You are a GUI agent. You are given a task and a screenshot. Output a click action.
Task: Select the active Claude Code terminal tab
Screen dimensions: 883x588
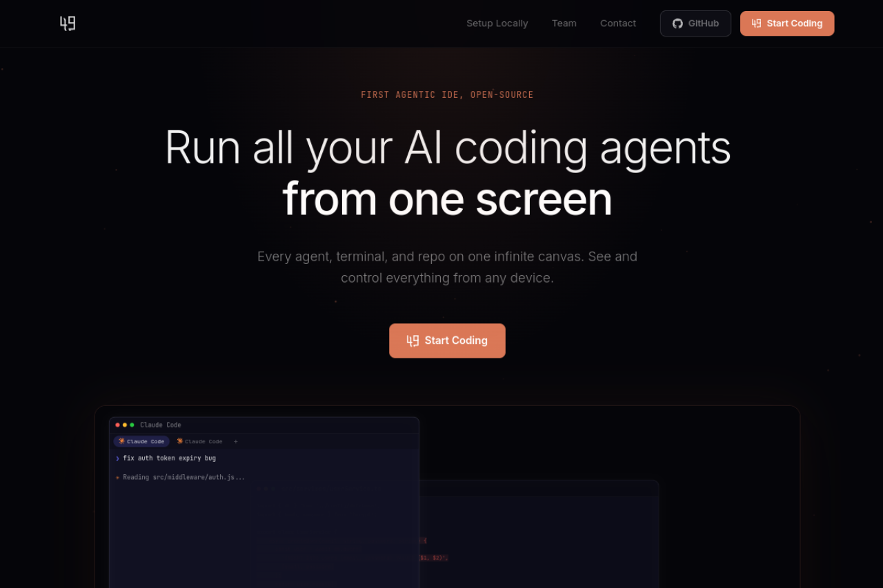pos(141,441)
